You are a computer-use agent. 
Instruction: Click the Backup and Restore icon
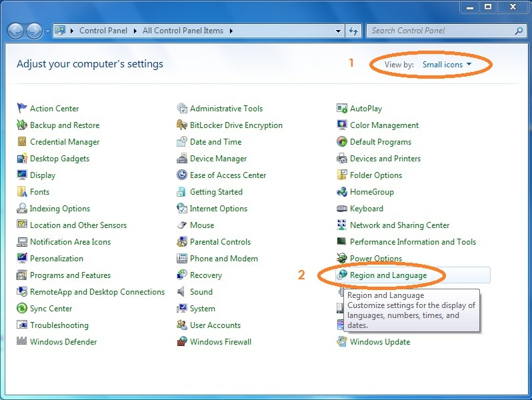click(22, 125)
